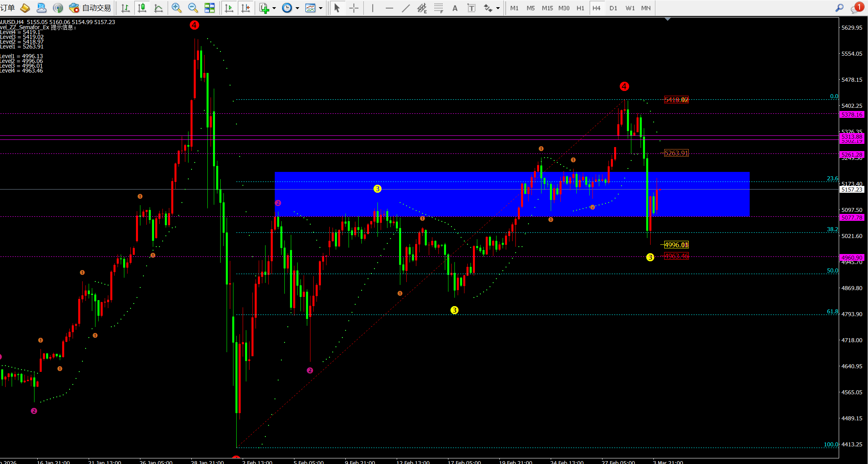Switch to the D1 timeframe
The width and height of the screenshot is (868, 464).
coord(613,8)
